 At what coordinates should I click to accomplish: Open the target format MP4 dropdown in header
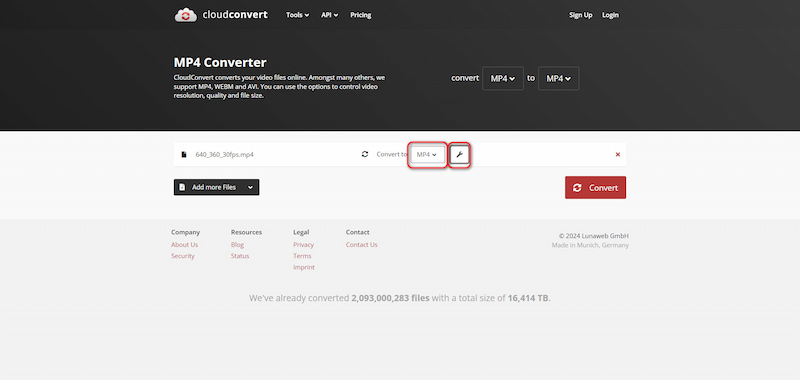[x=559, y=79]
